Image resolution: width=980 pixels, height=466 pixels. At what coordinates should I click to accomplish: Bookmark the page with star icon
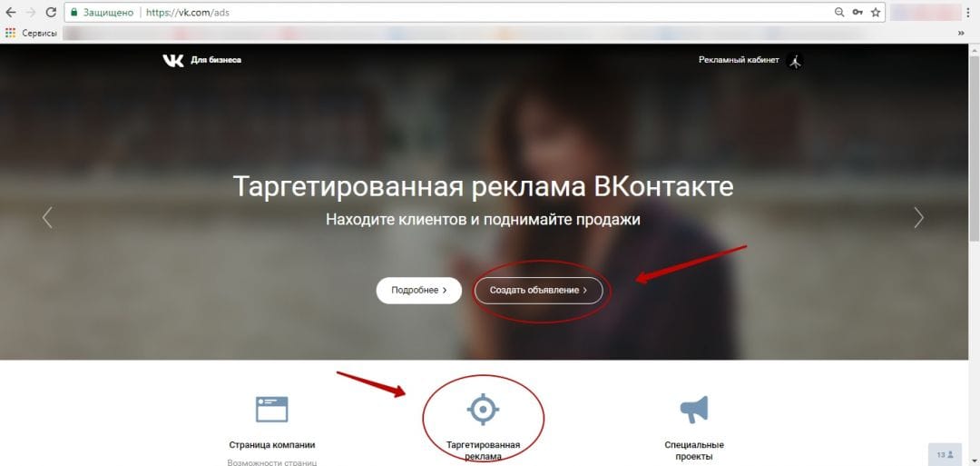pyautogui.click(x=876, y=13)
